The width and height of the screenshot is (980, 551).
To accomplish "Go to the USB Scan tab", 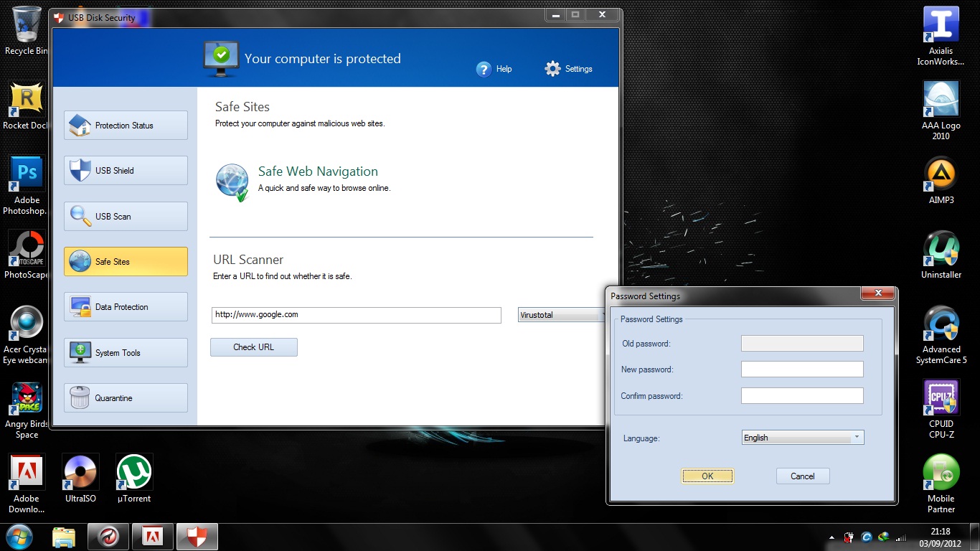I will click(126, 217).
